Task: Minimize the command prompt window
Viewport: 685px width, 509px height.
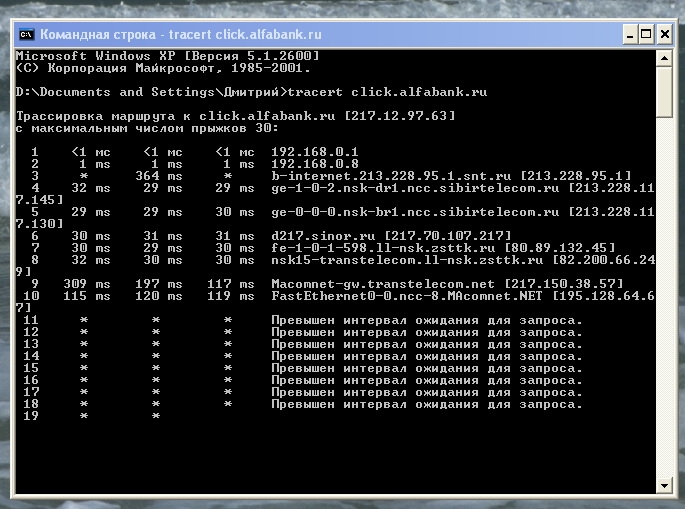Action: tap(630, 35)
